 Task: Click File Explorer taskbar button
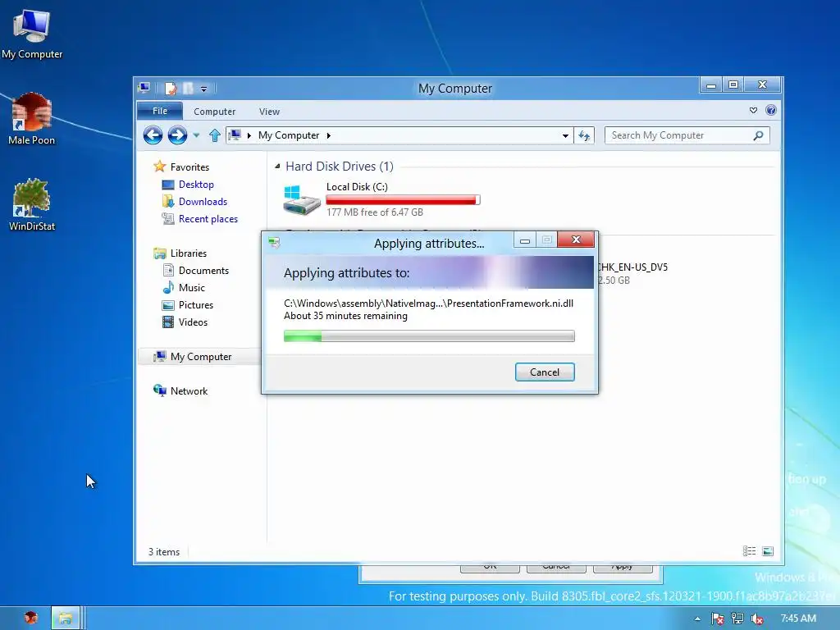coord(66,619)
